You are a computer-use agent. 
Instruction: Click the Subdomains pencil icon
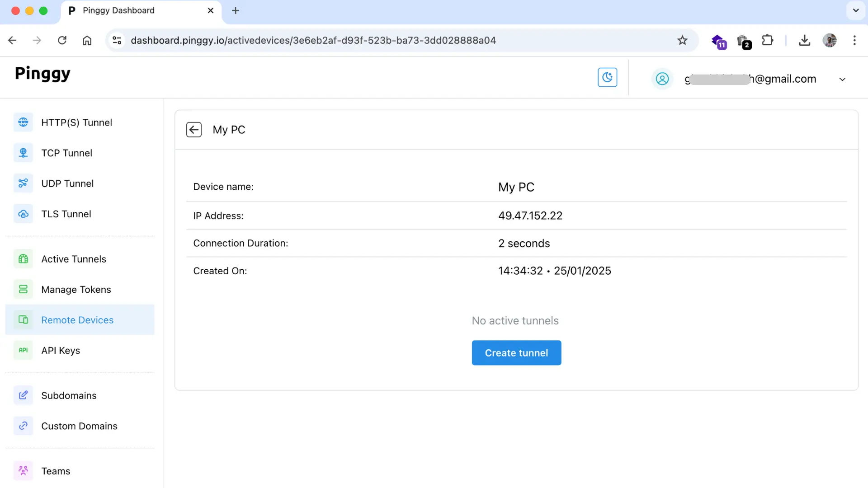[23, 395]
